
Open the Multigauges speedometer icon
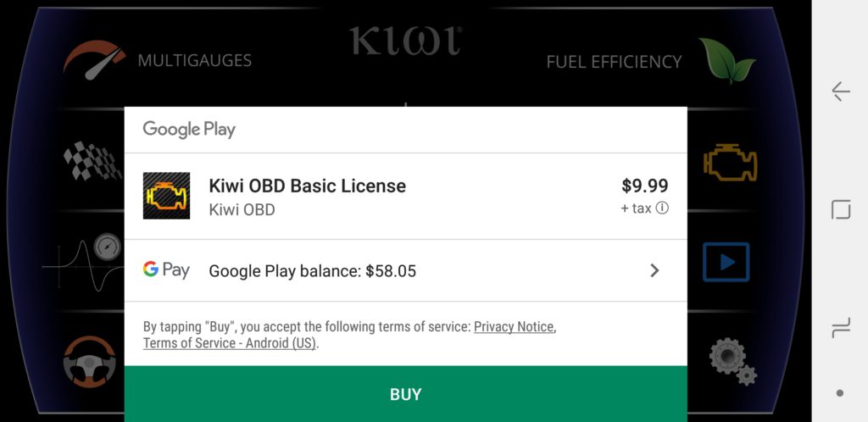click(95, 59)
